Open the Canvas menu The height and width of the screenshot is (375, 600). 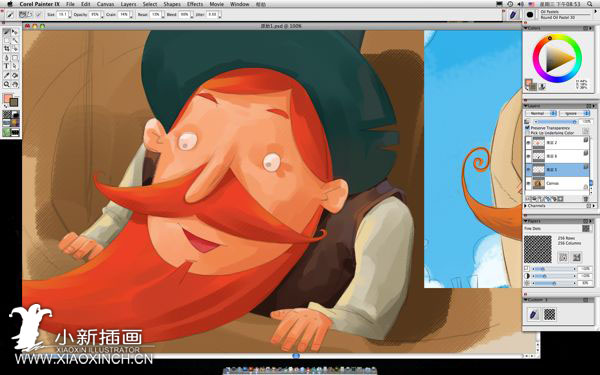tap(105, 4)
